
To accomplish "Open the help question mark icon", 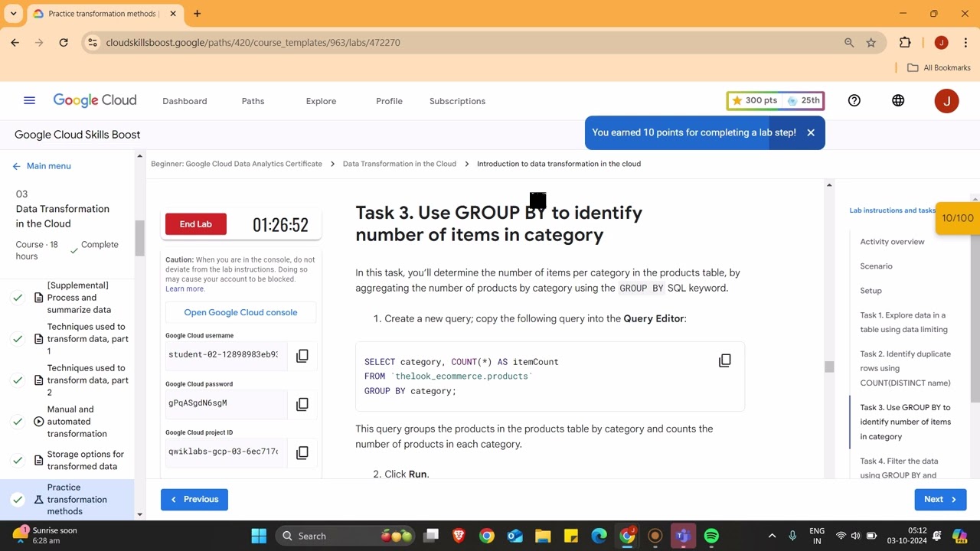I will coord(854,100).
